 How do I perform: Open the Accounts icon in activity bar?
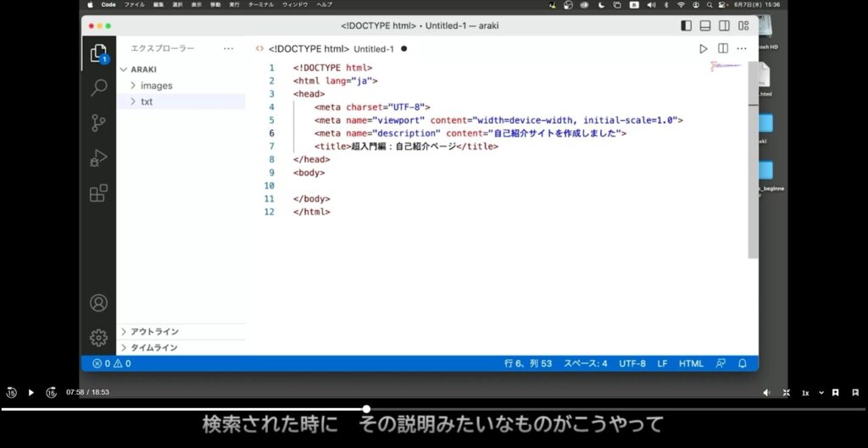99,302
